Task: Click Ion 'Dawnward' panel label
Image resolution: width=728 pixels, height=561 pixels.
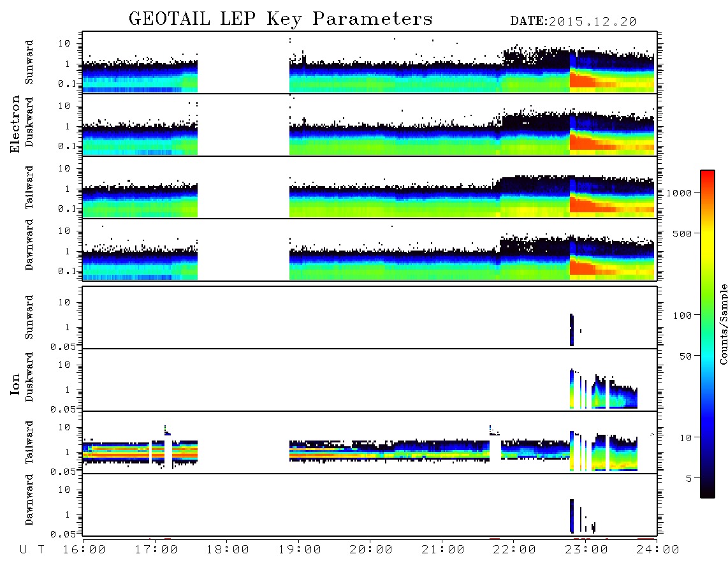Action: click(x=29, y=500)
